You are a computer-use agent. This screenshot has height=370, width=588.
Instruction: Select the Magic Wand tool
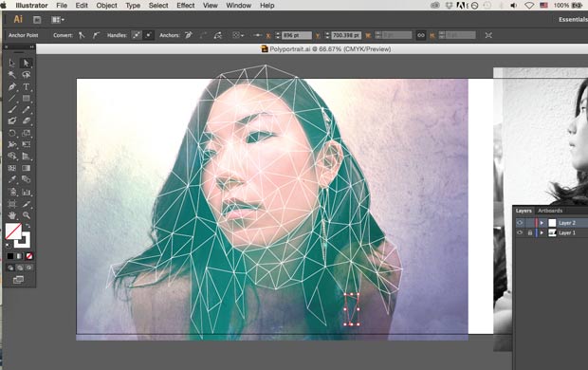(x=12, y=74)
